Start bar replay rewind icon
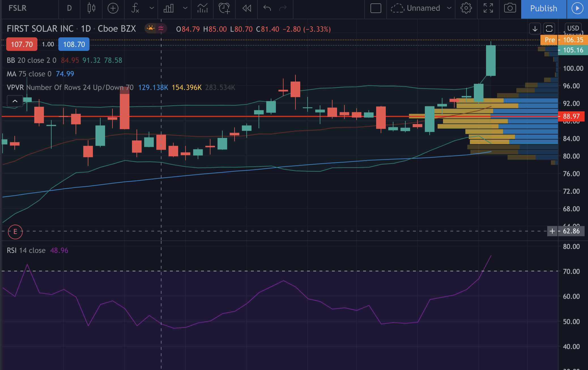 [247, 8]
